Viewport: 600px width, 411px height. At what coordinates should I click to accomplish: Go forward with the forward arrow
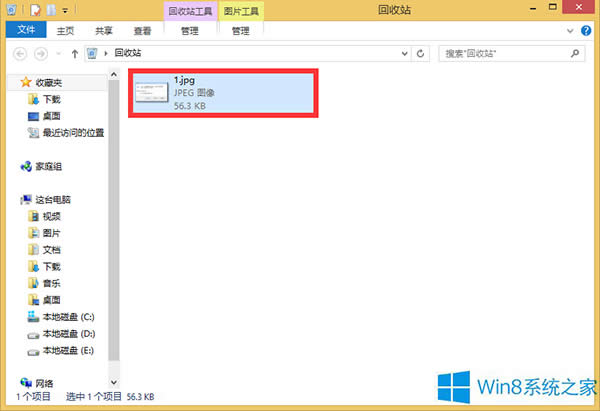click(41, 54)
